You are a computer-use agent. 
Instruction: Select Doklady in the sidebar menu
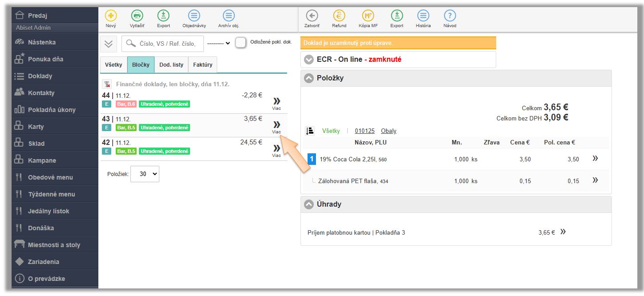pyautogui.click(x=40, y=76)
